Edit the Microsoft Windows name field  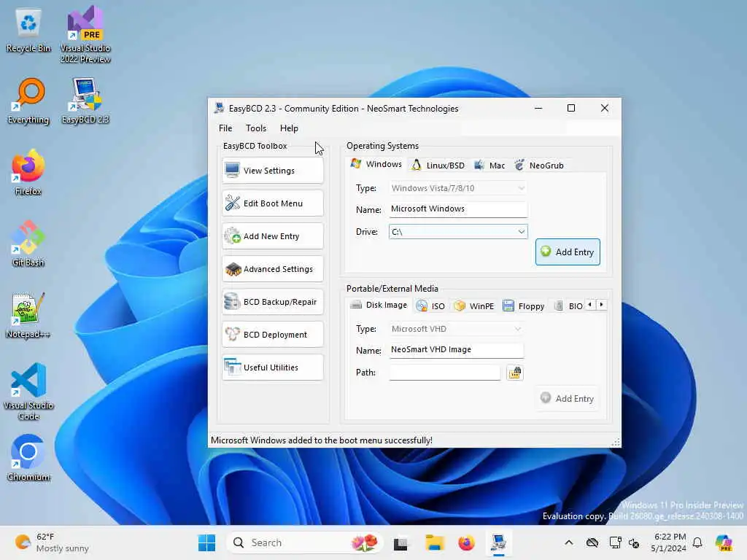(458, 209)
